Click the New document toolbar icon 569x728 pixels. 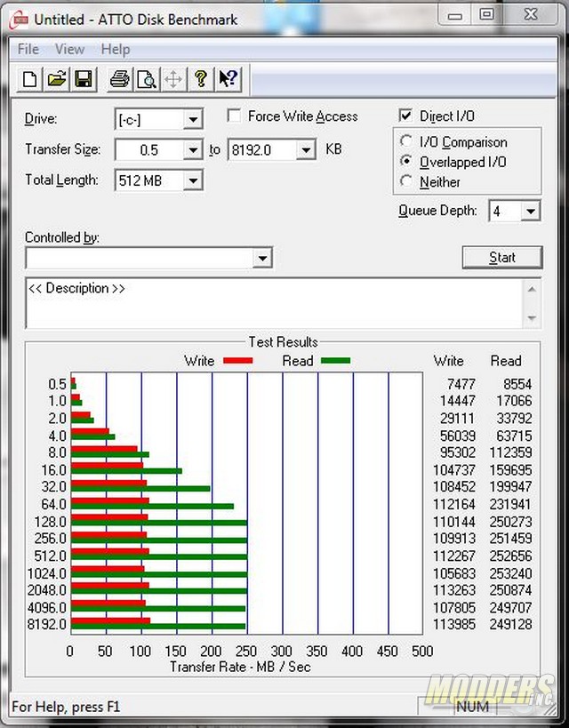[29, 79]
